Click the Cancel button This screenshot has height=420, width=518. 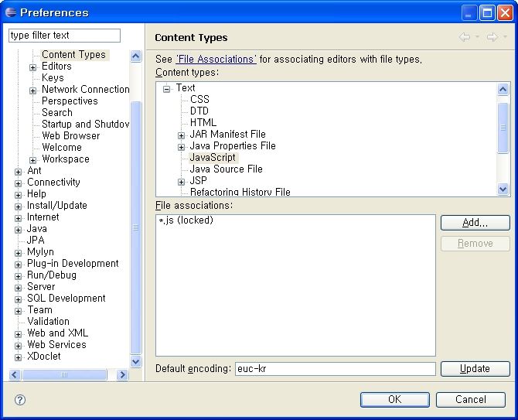pyautogui.click(x=470, y=400)
